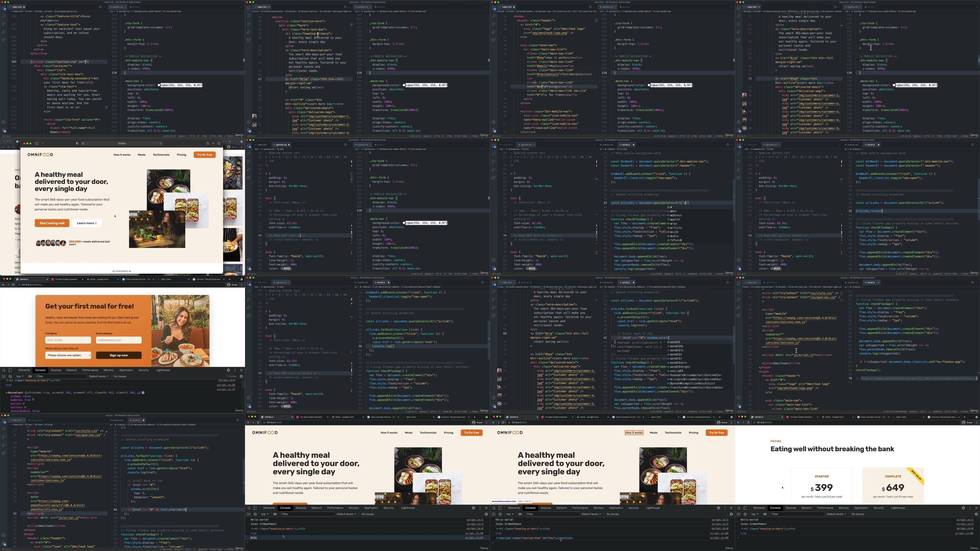Click Safari's back arrow
This screenshot has width=980, height=551.
43,143
